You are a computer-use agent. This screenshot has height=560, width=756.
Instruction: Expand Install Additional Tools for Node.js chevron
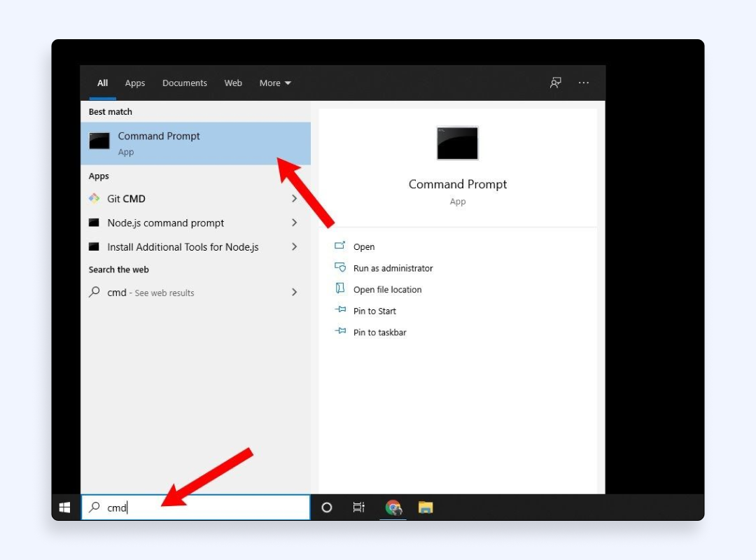(294, 246)
